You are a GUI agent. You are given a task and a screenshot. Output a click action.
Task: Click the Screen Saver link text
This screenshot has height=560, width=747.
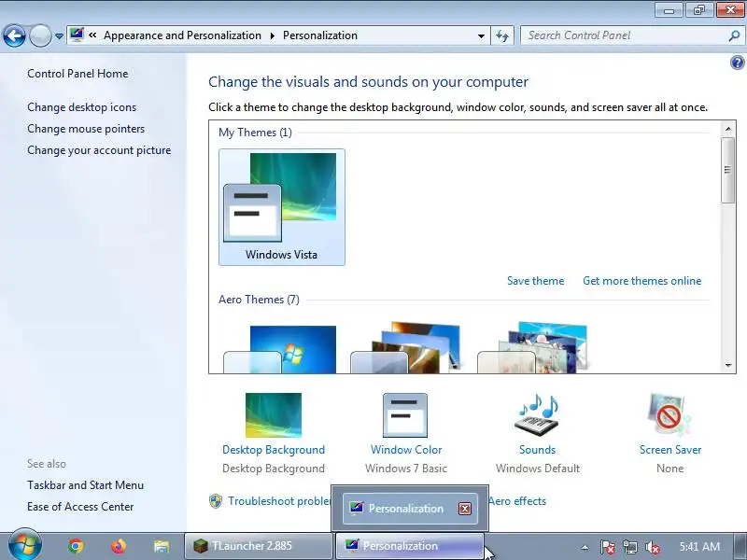(670, 450)
